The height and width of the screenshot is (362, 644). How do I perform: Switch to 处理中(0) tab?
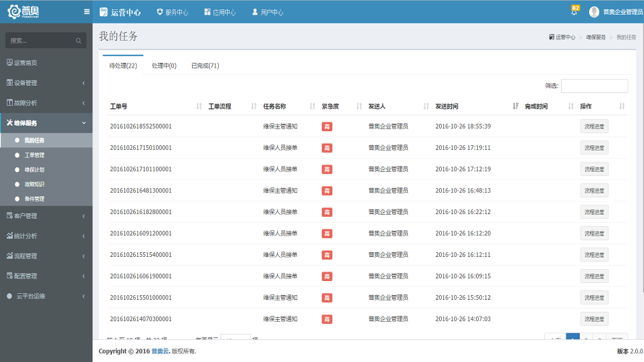click(164, 66)
